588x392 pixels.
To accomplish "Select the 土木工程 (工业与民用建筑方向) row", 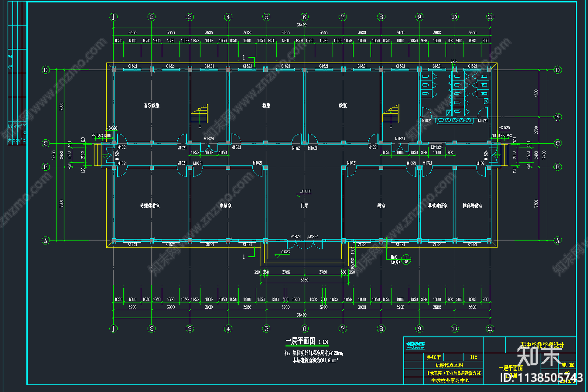I will [454, 373].
